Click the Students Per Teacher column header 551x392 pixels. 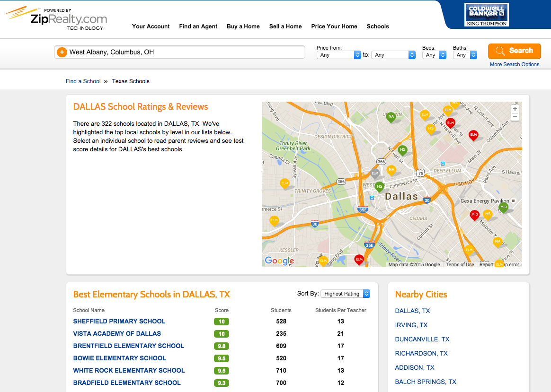click(x=340, y=311)
